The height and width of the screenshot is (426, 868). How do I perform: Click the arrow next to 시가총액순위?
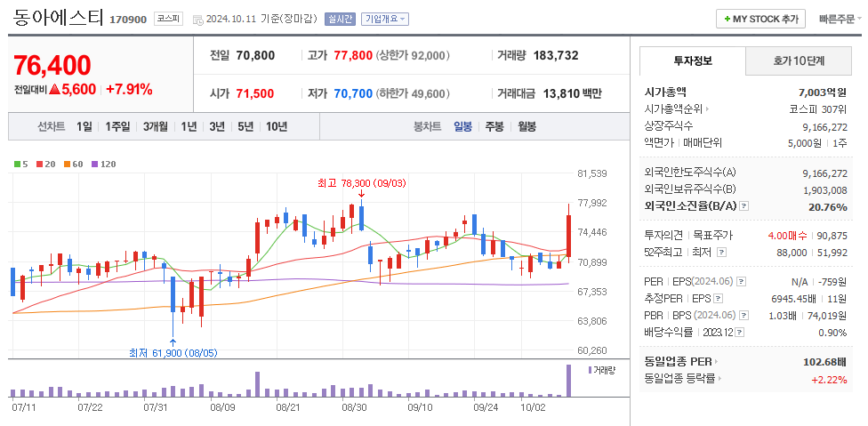707,109
